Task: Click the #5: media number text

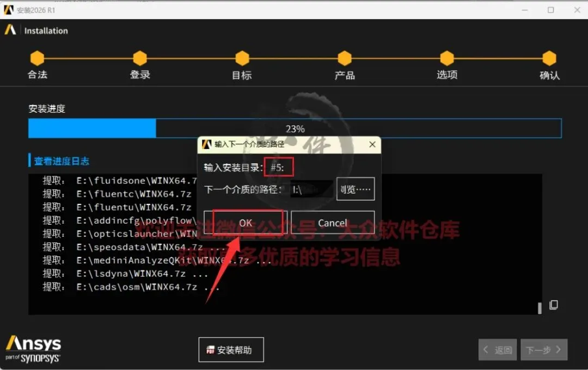Action: pos(278,167)
